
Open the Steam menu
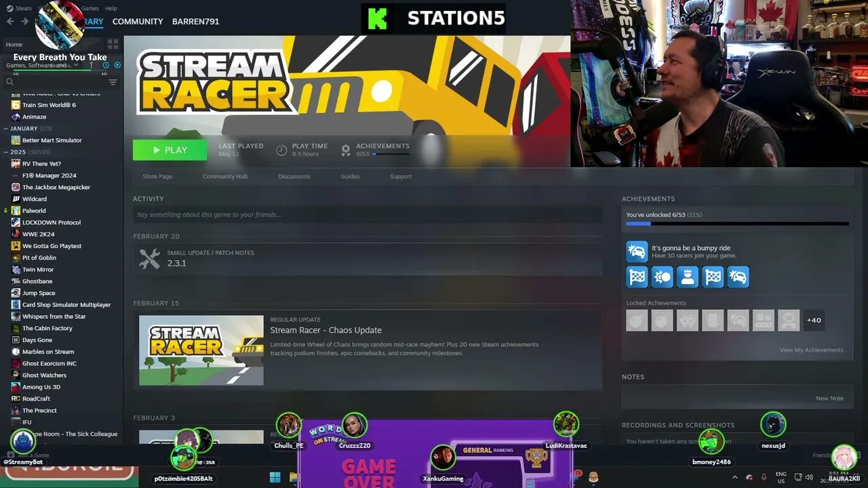[24, 8]
